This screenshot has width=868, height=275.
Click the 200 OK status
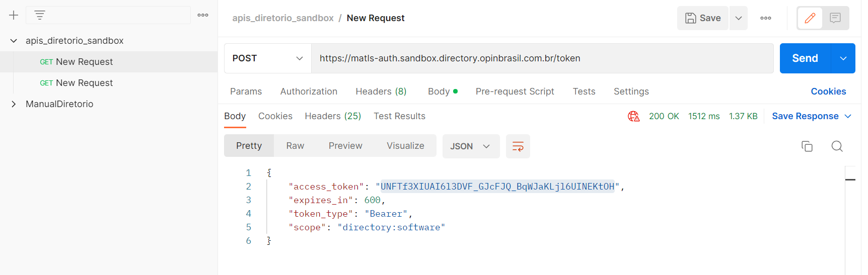(x=664, y=116)
